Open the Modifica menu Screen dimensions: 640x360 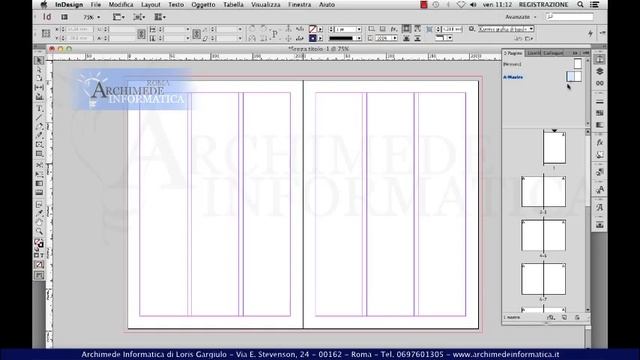coord(121,4)
